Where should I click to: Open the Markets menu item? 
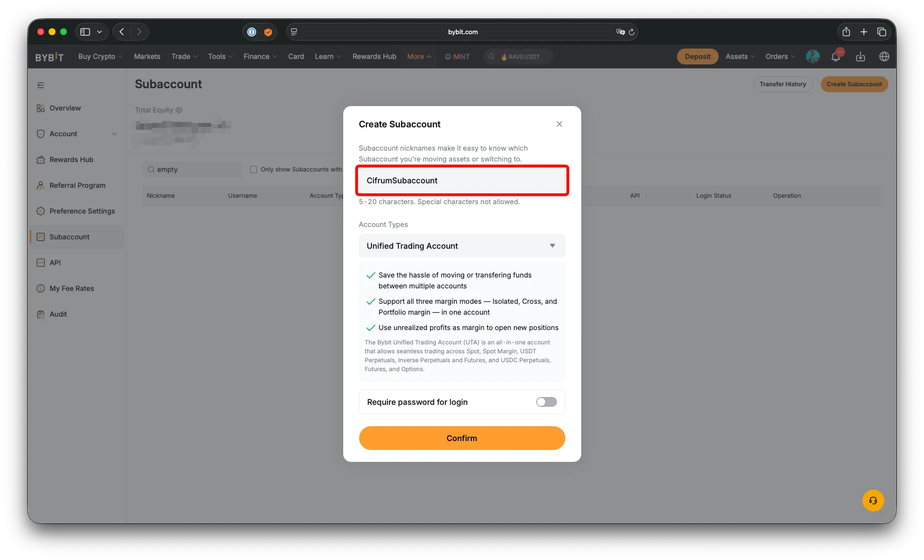point(147,56)
